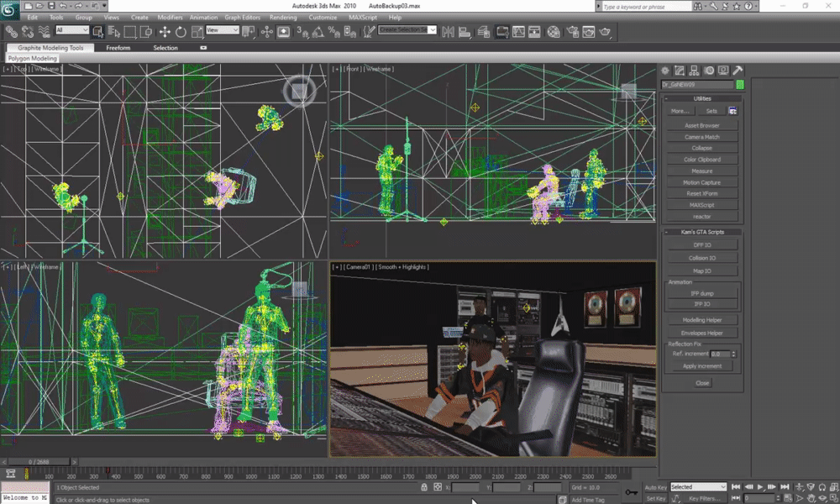Open the Modify command panel tab
The width and height of the screenshot is (840, 504).
(680, 71)
